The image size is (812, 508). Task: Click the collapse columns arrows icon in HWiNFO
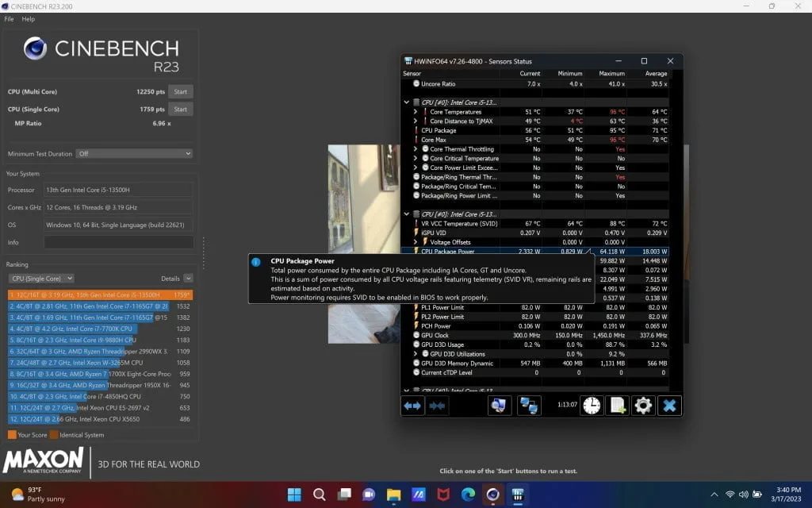(x=436, y=406)
